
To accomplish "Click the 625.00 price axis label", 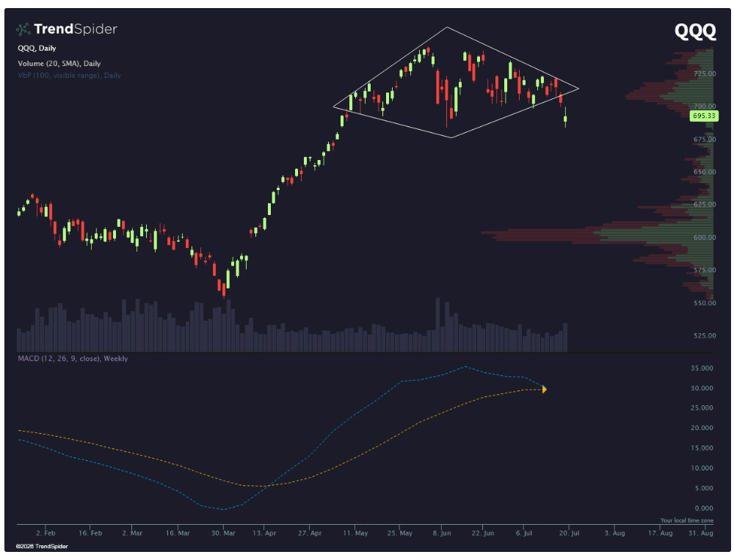I will [705, 205].
